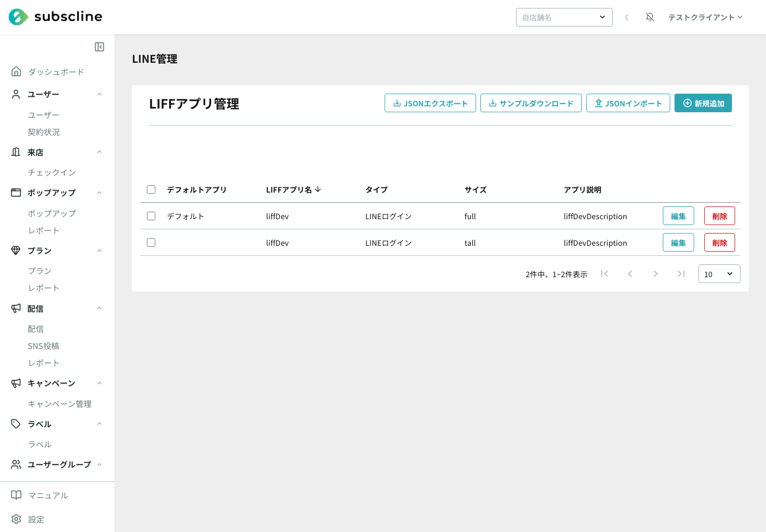Click the プラン diamond icon

click(x=16, y=251)
